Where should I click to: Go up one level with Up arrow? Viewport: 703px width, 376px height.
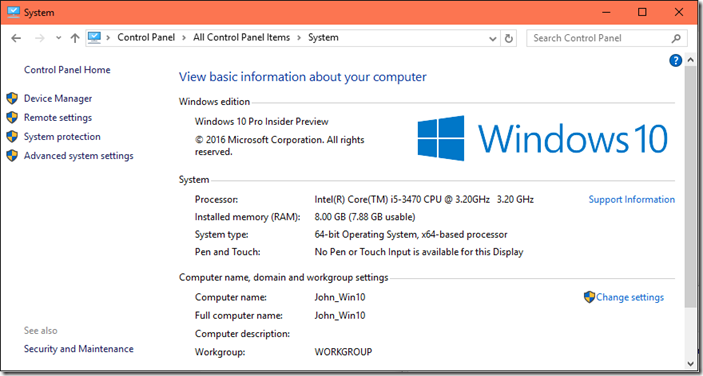(x=75, y=38)
